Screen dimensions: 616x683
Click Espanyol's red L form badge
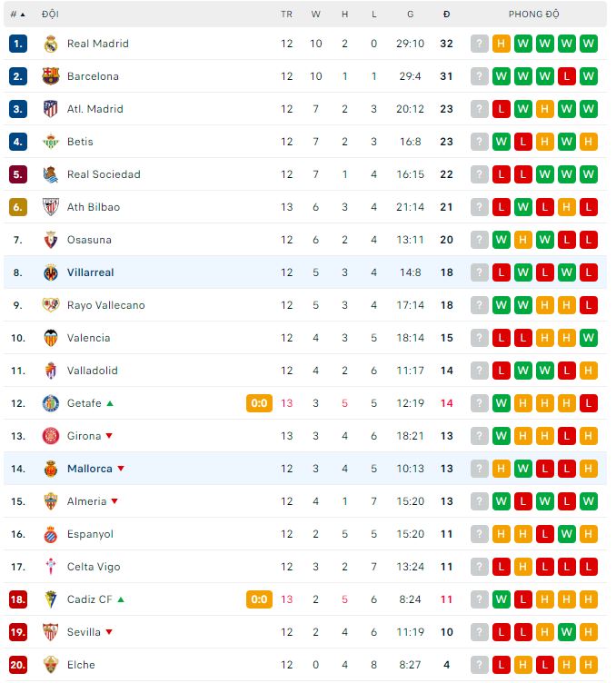(545, 534)
